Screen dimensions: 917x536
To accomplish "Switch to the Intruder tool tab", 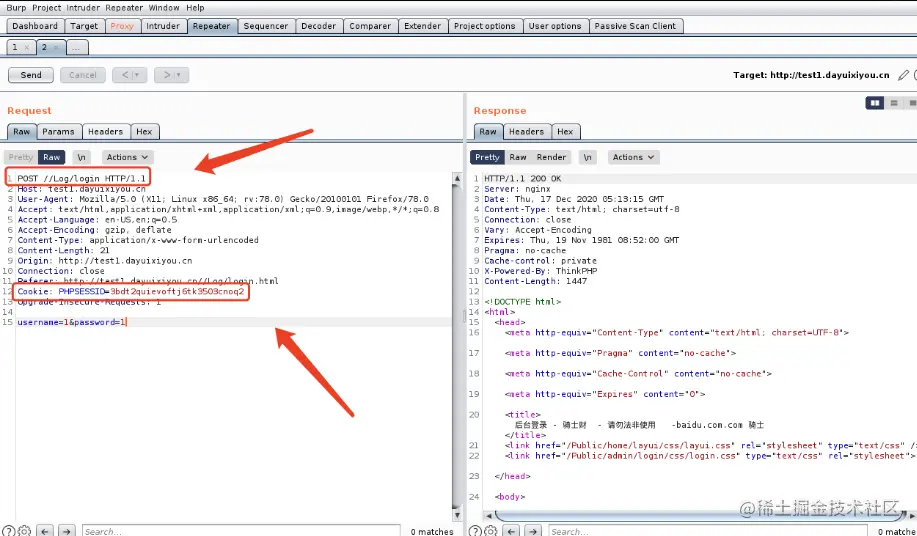I will point(163,26).
